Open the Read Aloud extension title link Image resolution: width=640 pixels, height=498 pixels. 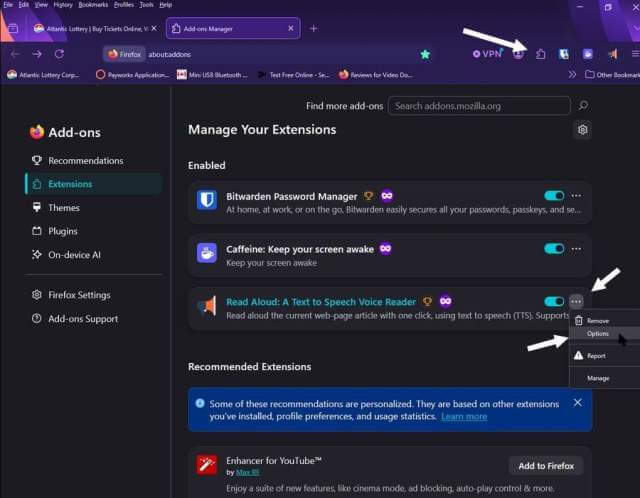pos(321,302)
